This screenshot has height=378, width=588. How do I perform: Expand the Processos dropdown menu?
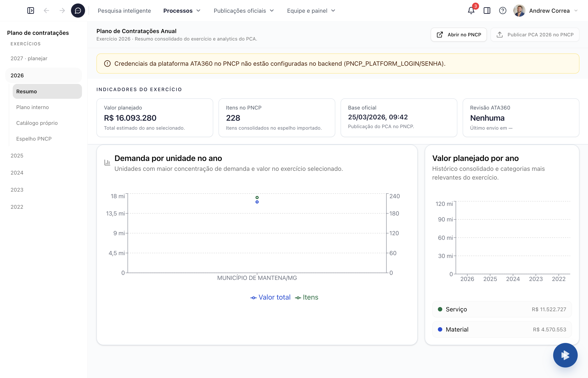(182, 11)
